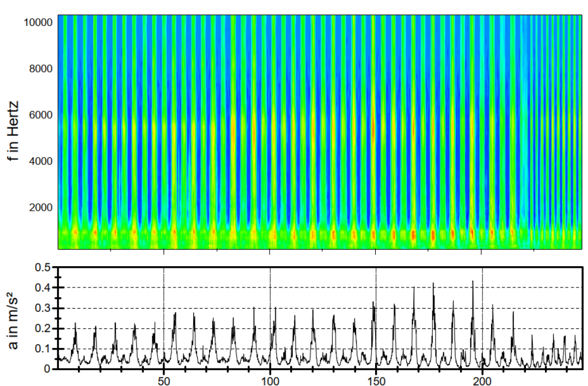The image size is (588, 386).
Task: Click the spectrogram red hotspot at 6000 Hz above 150
Action: [373, 128]
